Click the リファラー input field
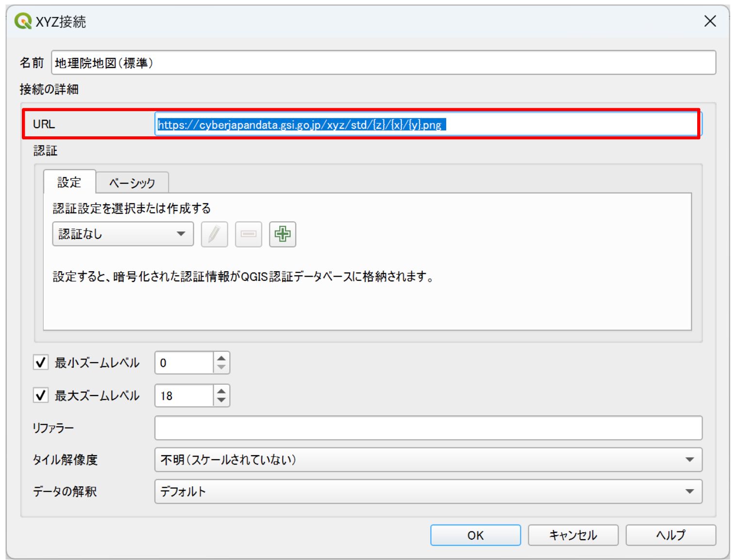Screen dimensions: 738x560 pos(428,428)
